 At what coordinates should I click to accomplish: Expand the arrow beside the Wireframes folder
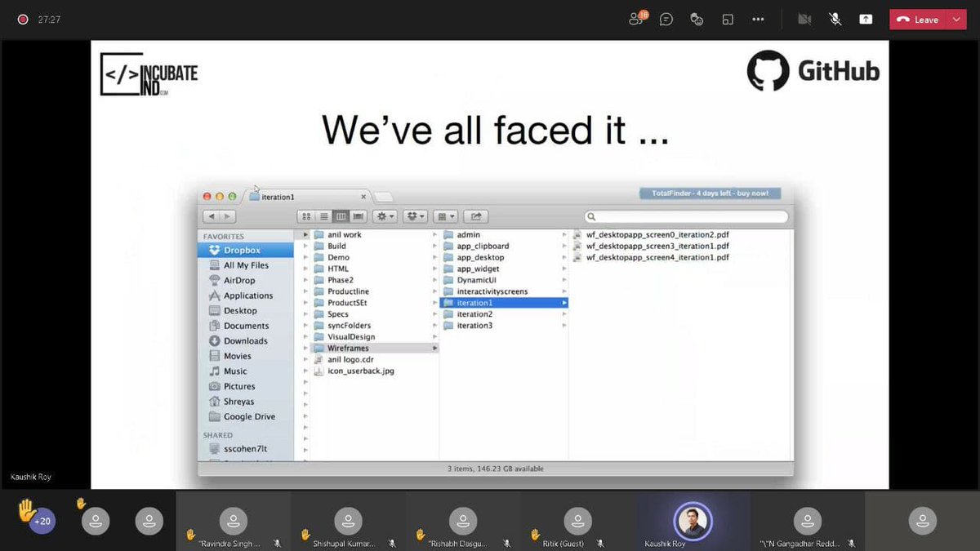pyautogui.click(x=434, y=348)
